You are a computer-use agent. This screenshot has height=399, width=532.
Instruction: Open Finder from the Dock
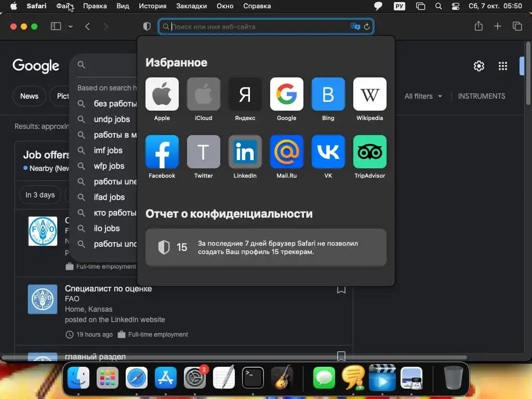[x=78, y=378]
